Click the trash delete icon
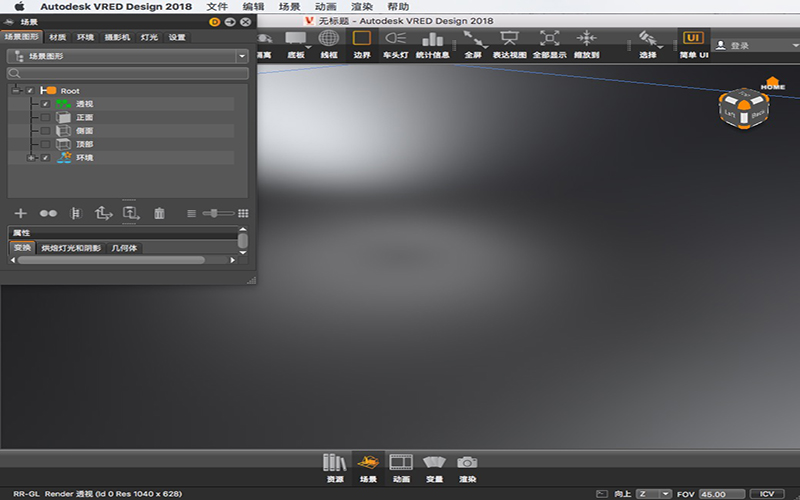Viewport: 800px width, 500px height. (x=159, y=213)
